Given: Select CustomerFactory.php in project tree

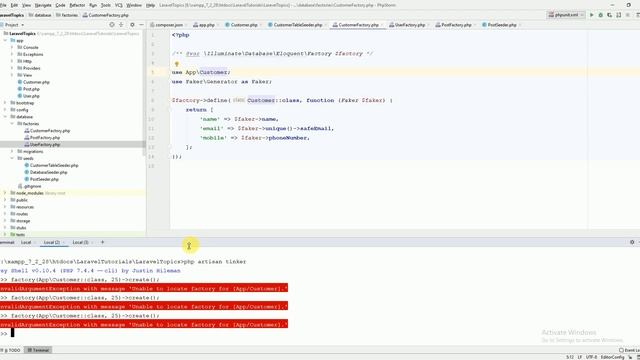Looking at the screenshot, I should tap(47, 131).
